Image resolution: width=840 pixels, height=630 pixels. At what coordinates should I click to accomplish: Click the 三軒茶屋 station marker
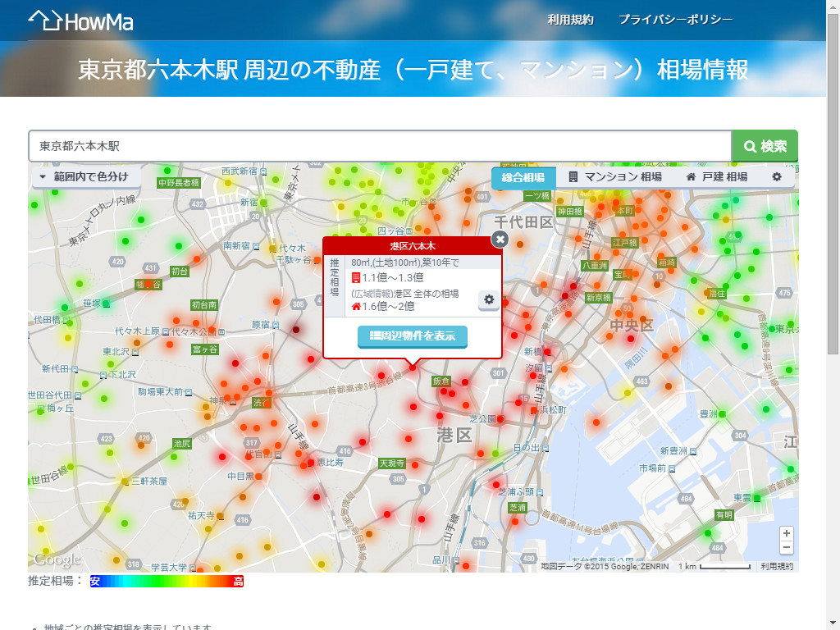click(x=126, y=482)
